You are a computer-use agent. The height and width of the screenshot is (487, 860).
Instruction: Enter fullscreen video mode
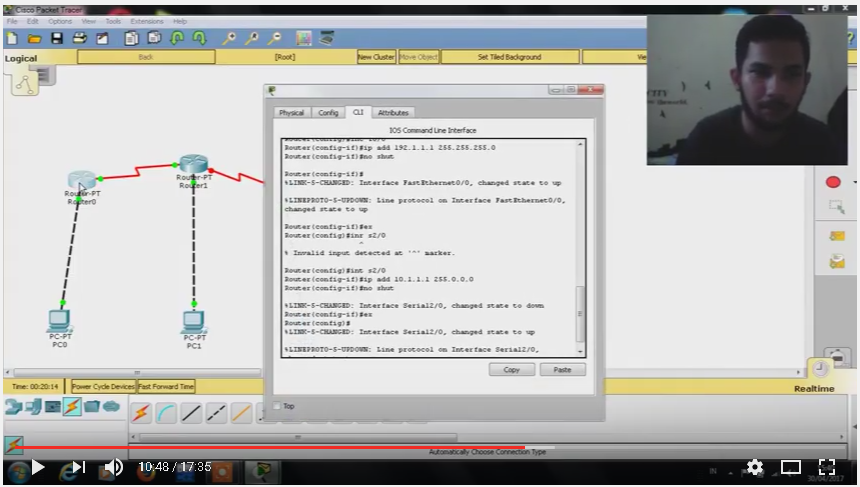827,467
